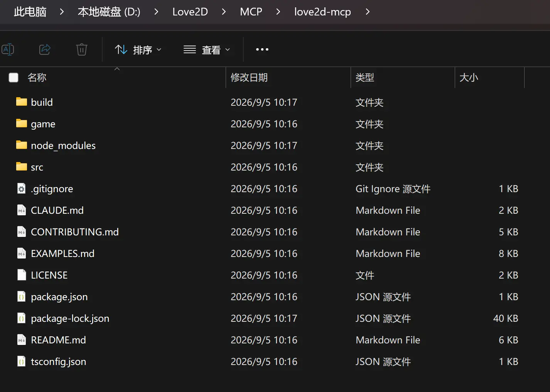The width and height of the screenshot is (550, 392).
Task: Navigate to 本地磁盘 (D:) in breadcrumb
Action: tap(109, 12)
